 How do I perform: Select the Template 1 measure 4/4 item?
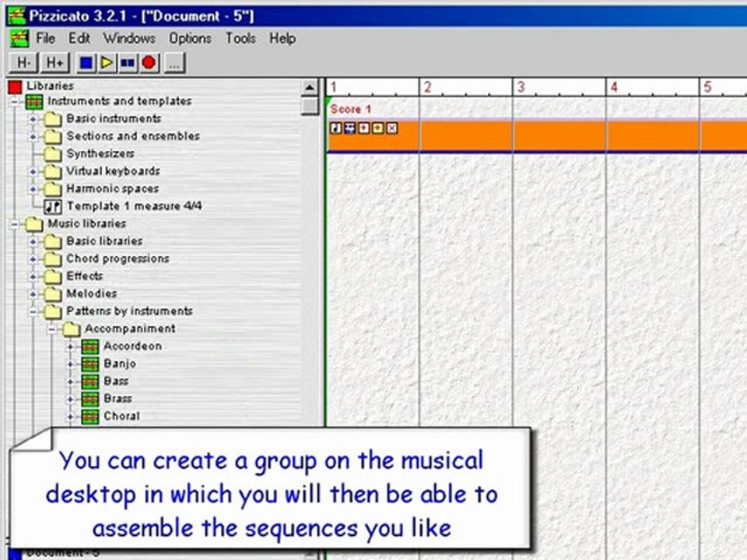coord(134,206)
